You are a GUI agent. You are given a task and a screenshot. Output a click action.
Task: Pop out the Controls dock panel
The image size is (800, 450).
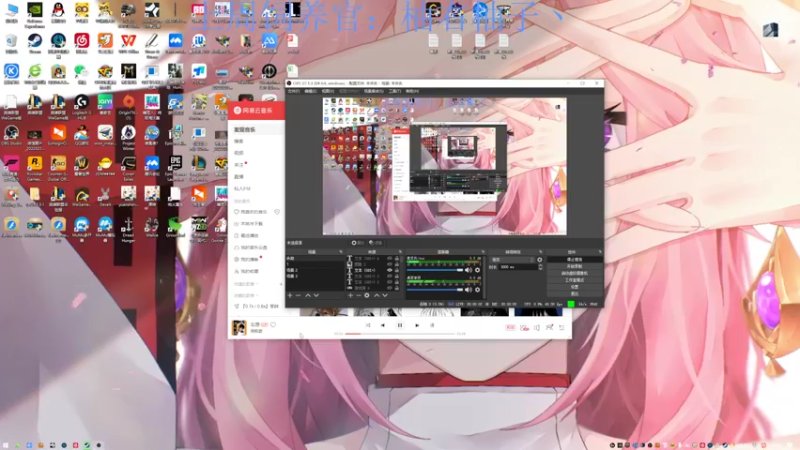point(600,252)
